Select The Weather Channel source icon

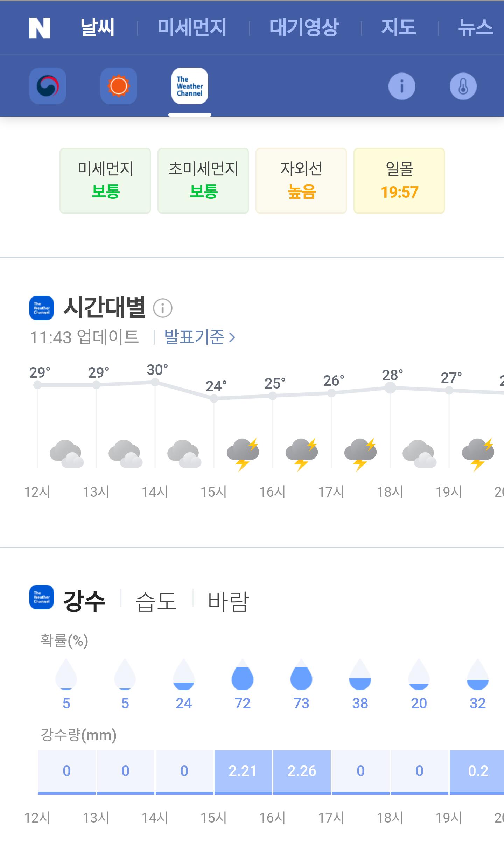(190, 86)
